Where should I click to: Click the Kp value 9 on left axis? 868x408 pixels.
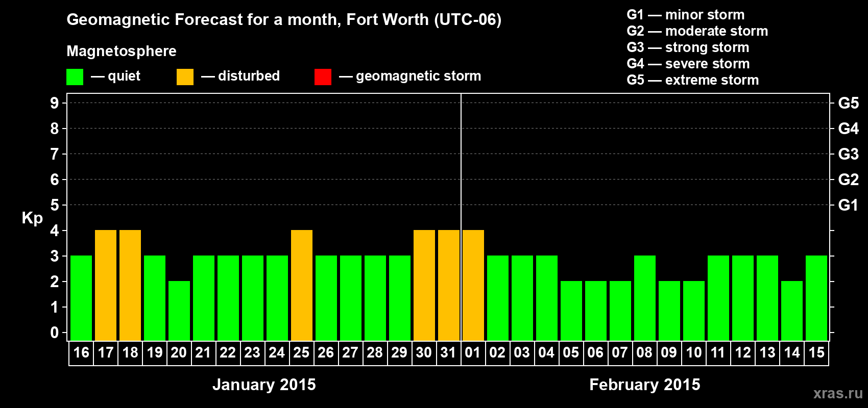[55, 103]
